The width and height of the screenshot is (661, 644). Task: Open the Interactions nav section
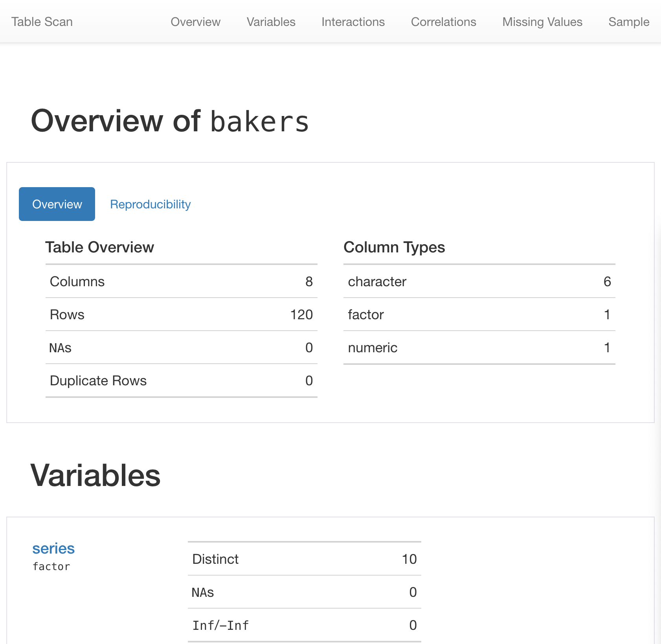click(x=353, y=22)
